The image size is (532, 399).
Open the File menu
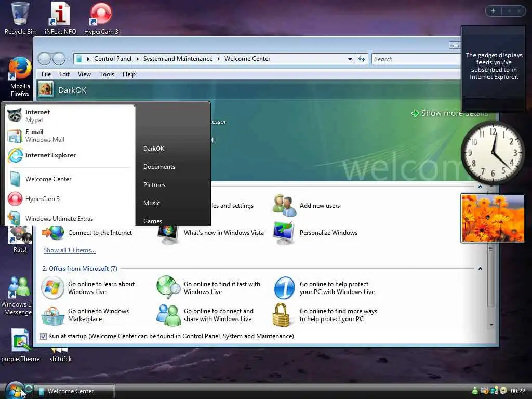(x=46, y=74)
